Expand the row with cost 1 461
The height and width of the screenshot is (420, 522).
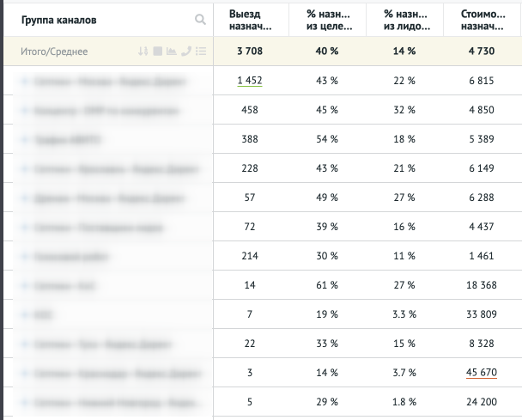point(24,257)
